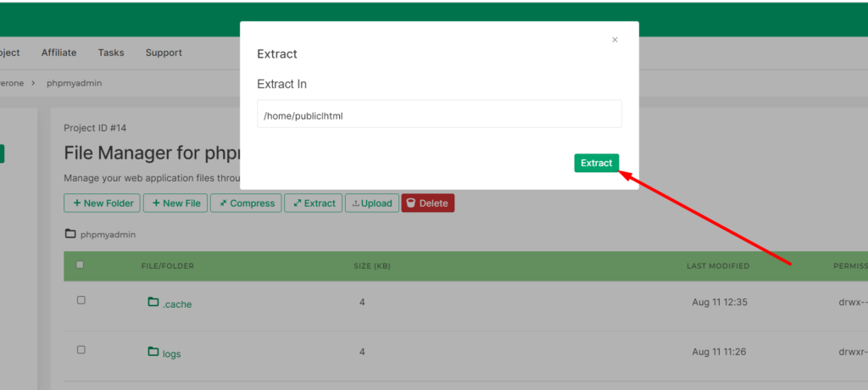The height and width of the screenshot is (390, 868).
Task: Open the Support menu item
Action: (164, 53)
